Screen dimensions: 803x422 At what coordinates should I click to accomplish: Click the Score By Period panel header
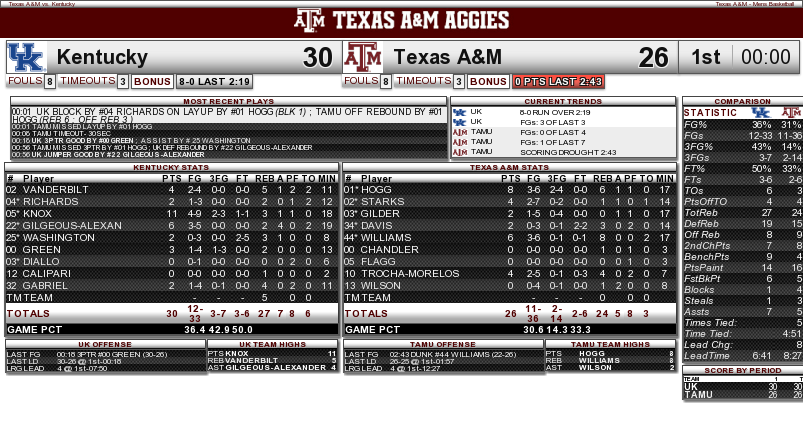(743, 370)
